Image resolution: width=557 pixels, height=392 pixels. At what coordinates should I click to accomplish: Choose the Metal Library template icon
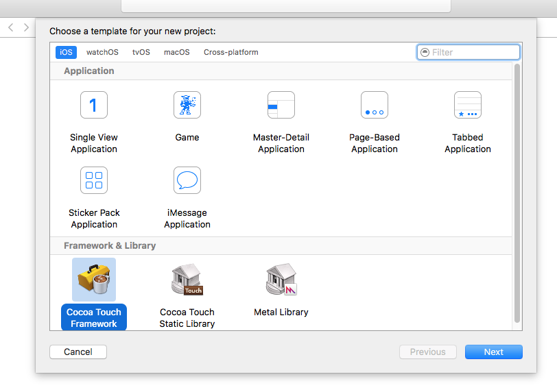(x=281, y=280)
